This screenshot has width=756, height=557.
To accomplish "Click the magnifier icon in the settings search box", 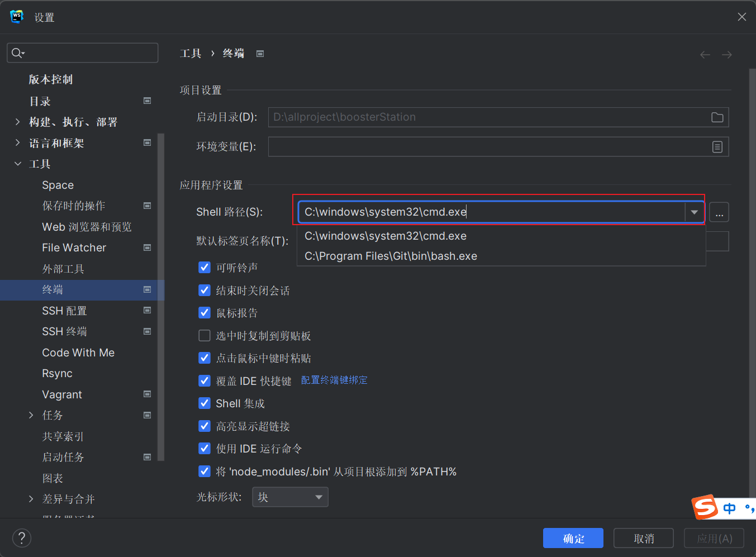I will coord(17,53).
